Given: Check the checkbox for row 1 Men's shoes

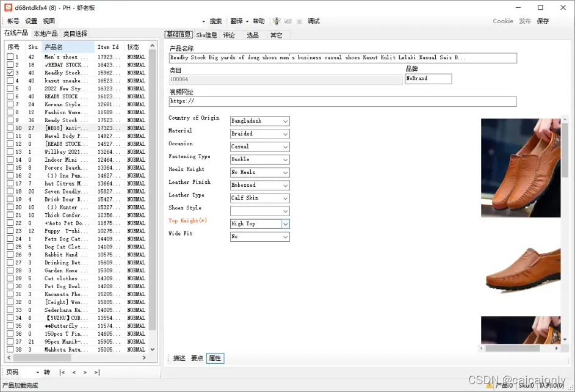Looking at the screenshot, I should (x=10, y=57).
